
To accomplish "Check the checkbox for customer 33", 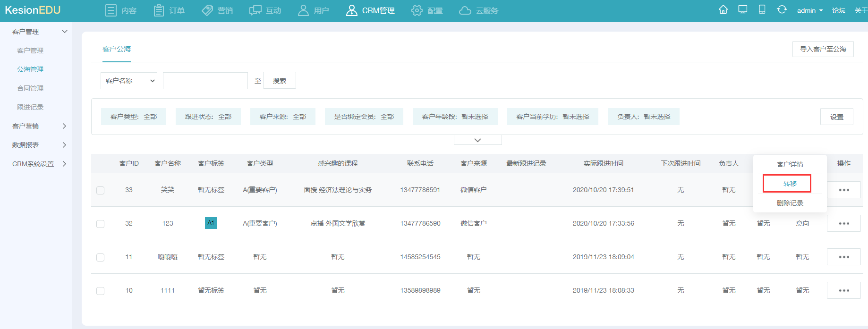I will 100,190.
